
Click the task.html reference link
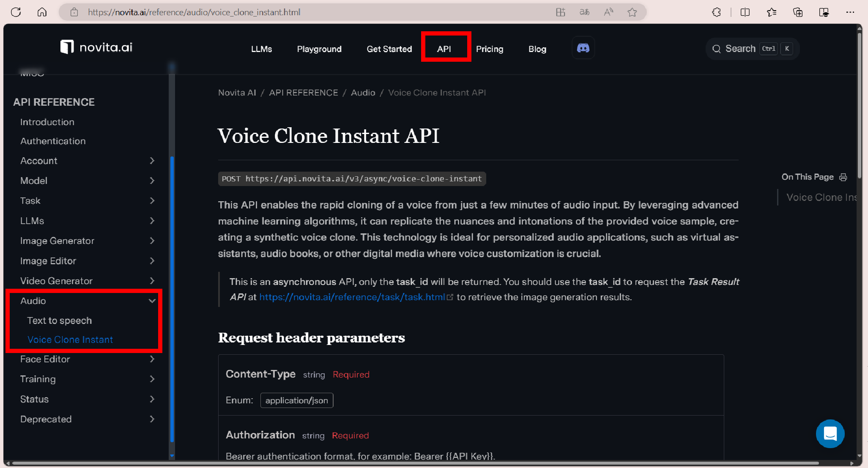(352, 297)
